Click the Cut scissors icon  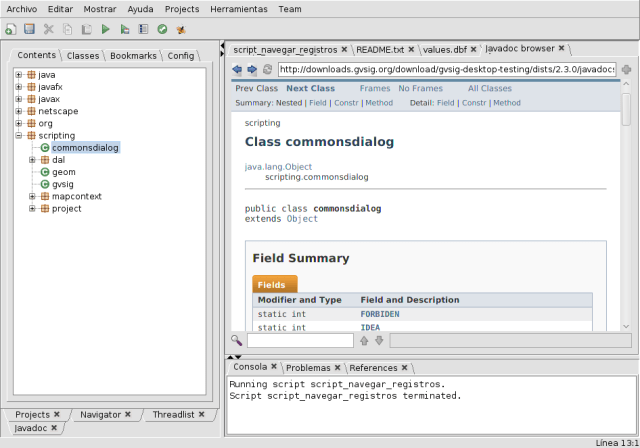click(48, 29)
